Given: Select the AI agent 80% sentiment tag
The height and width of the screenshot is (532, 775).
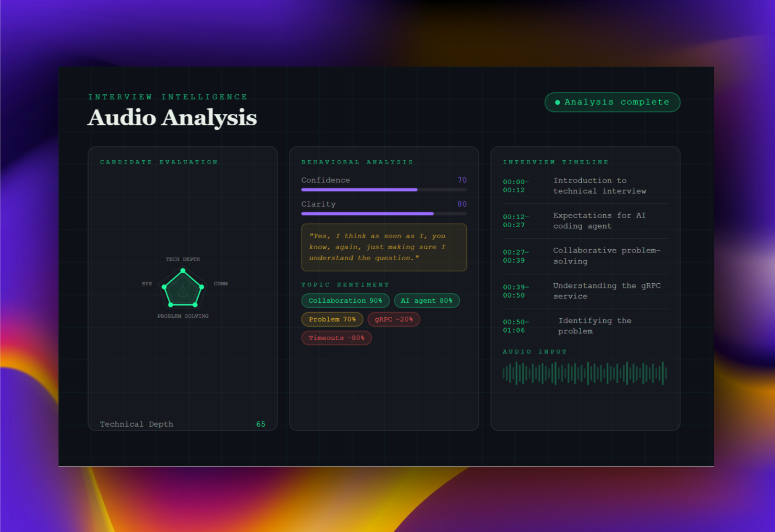Looking at the screenshot, I should [x=426, y=301].
